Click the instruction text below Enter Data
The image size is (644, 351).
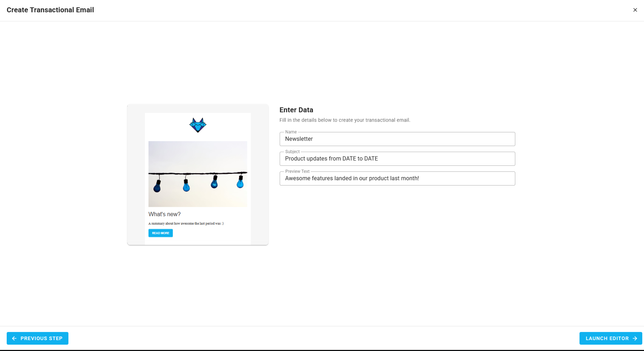point(345,120)
